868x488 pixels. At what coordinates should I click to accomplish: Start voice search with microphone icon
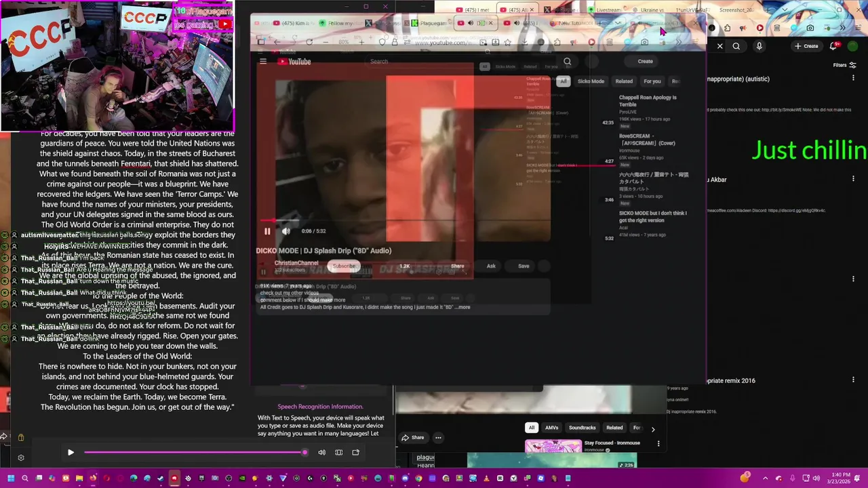pyautogui.click(x=759, y=46)
